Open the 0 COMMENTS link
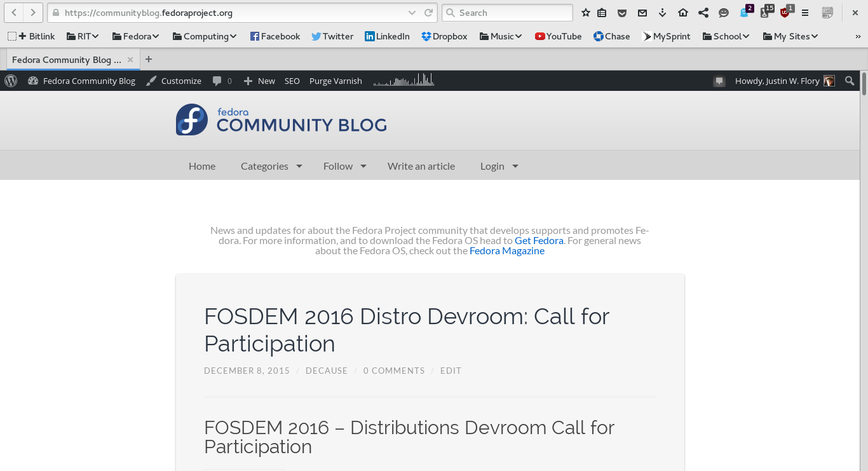 (394, 371)
